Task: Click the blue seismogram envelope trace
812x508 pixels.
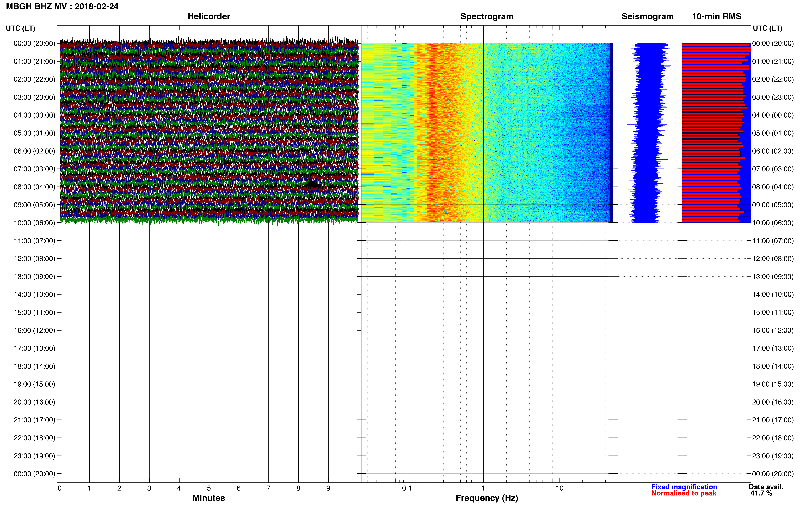Action: tap(646, 133)
